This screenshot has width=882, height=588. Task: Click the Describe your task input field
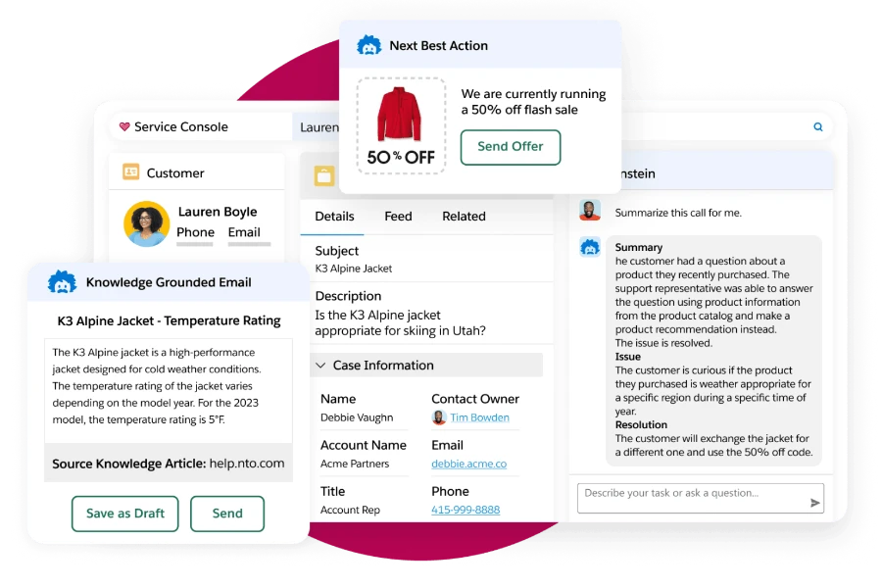(686, 498)
